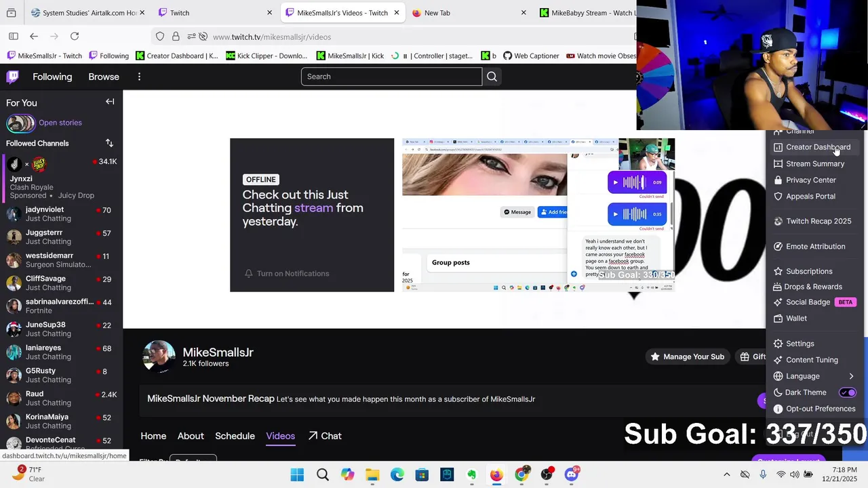The height and width of the screenshot is (488, 868).
Task: Click the Manage Your Sub button
Action: click(x=687, y=357)
